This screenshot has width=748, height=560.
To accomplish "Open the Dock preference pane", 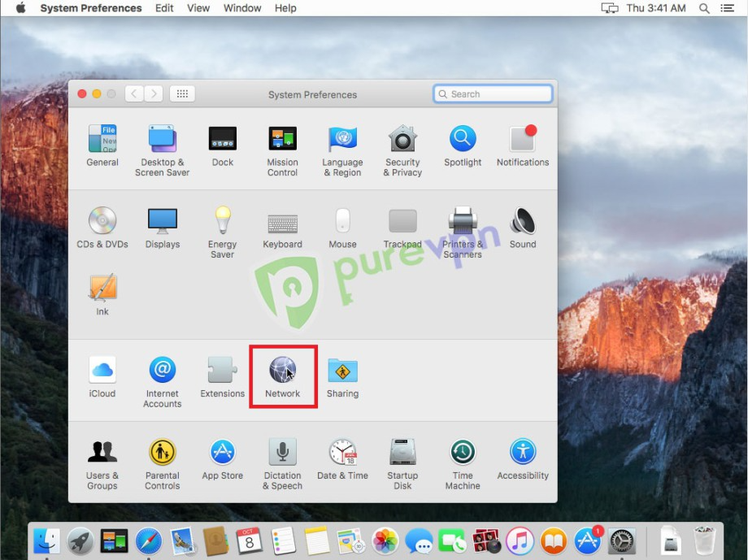I will tap(222, 145).
